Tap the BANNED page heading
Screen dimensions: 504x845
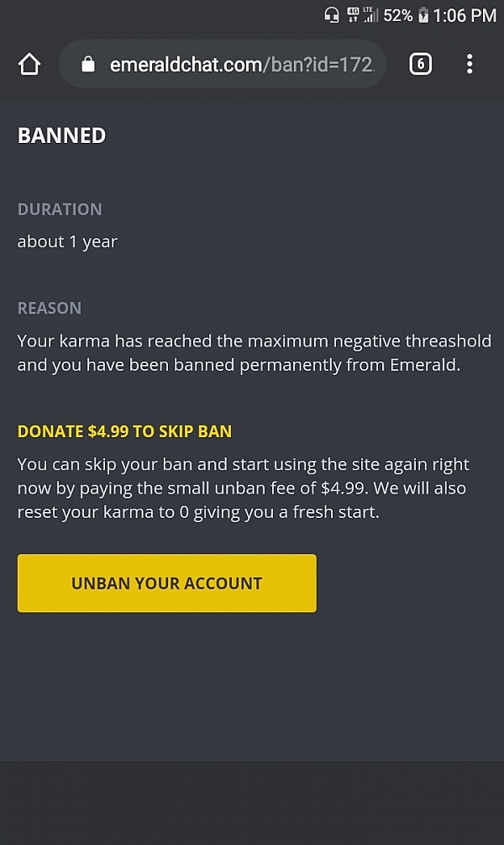tap(61, 135)
